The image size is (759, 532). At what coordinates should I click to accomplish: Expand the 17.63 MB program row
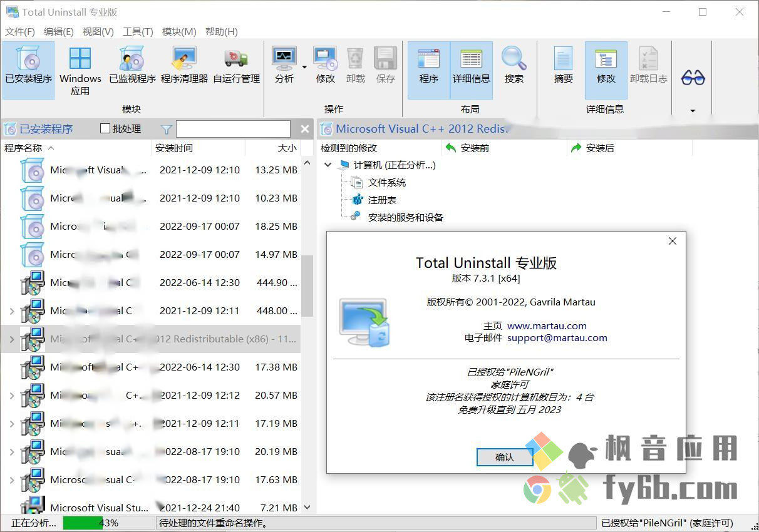[x=12, y=480]
